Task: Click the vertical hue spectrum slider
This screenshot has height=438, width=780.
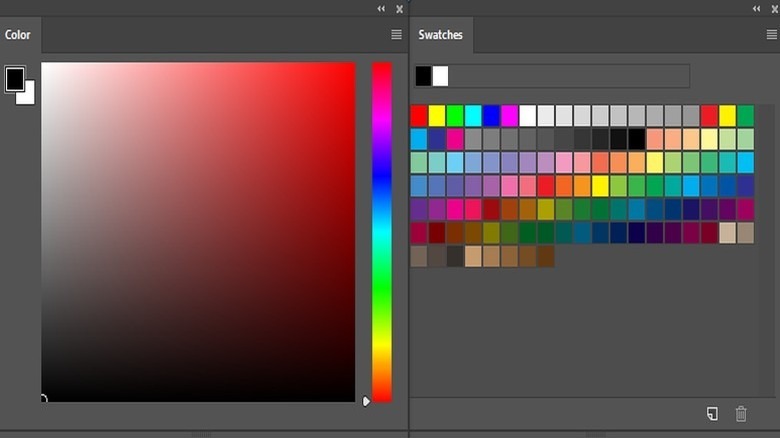Action: (x=382, y=230)
